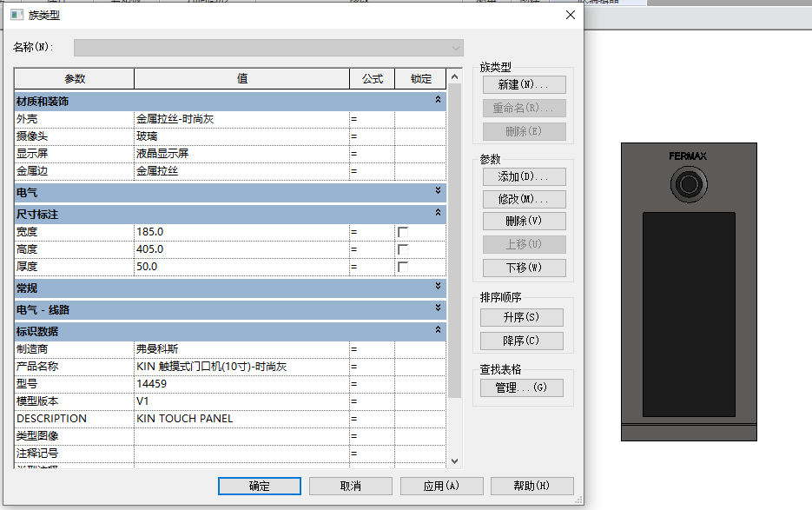Click 修改(M) parameter button

[524, 199]
